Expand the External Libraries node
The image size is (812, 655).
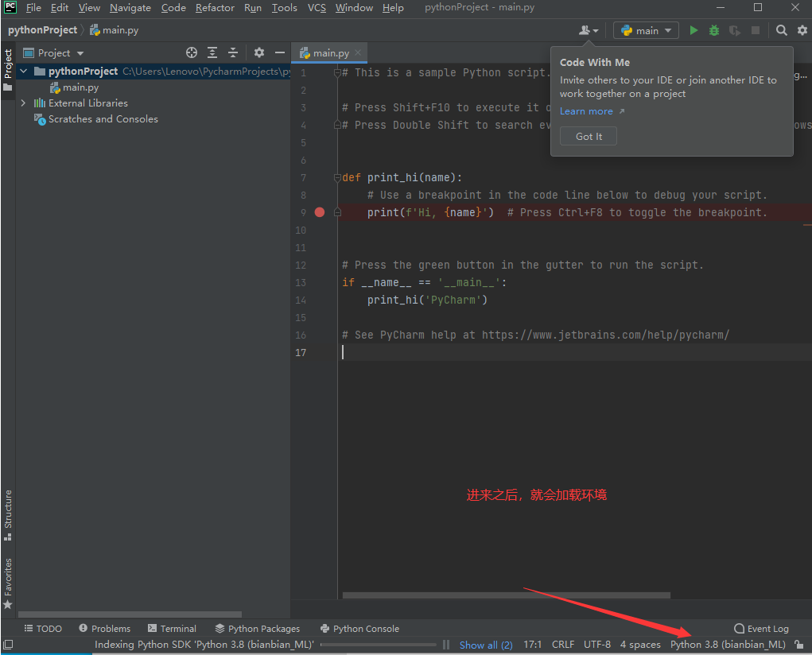tap(22, 103)
